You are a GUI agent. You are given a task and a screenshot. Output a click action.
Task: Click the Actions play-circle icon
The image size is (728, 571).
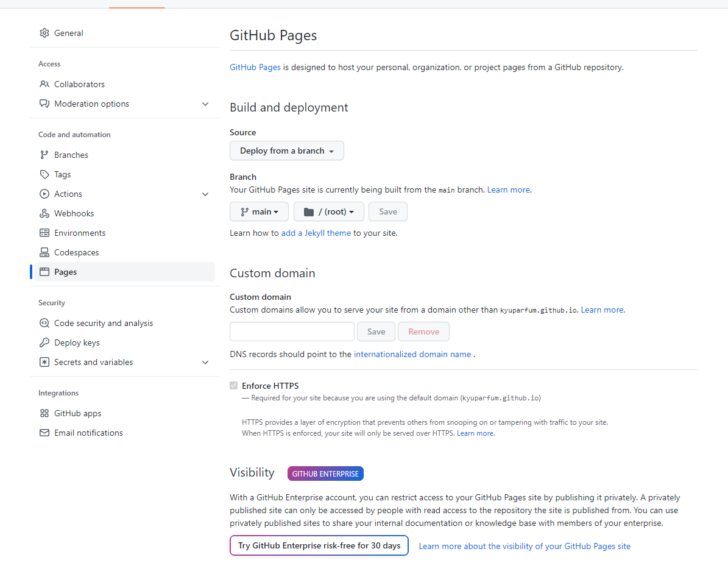click(x=44, y=194)
